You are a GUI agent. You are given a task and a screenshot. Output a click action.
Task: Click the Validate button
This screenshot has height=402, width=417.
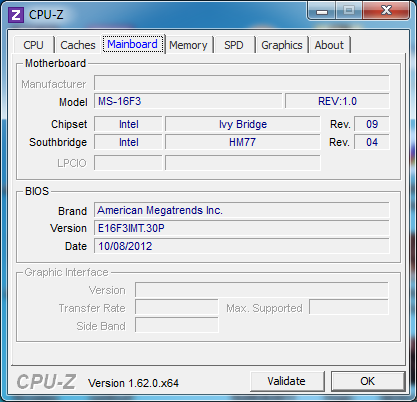287,381
